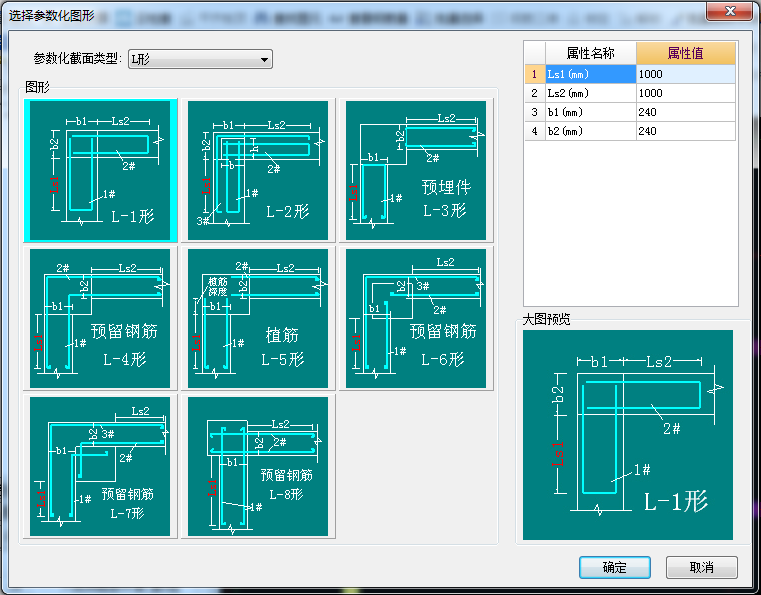The height and width of the screenshot is (595, 761).
Task: Edit the b2 (mm) value cell
Action: tap(685, 131)
